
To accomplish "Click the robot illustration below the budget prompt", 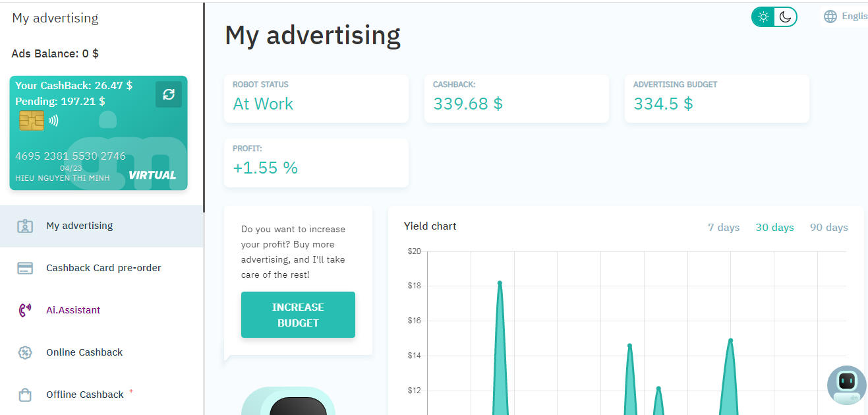I will coord(288,400).
